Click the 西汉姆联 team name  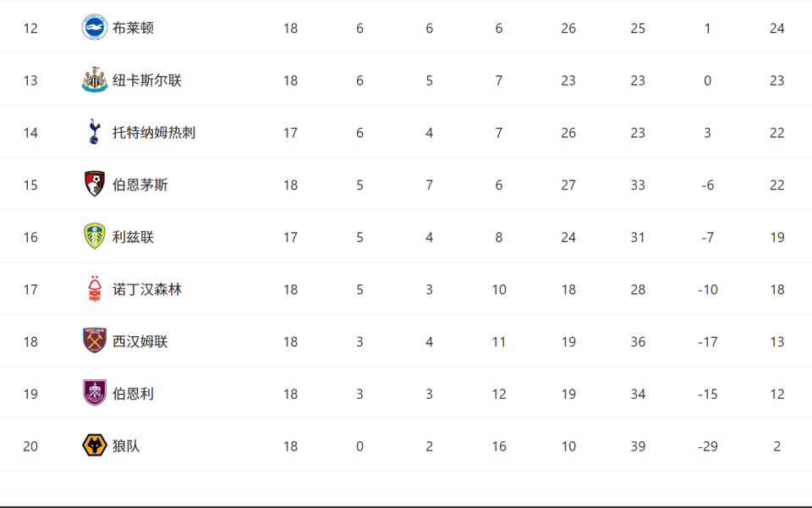(x=140, y=341)
